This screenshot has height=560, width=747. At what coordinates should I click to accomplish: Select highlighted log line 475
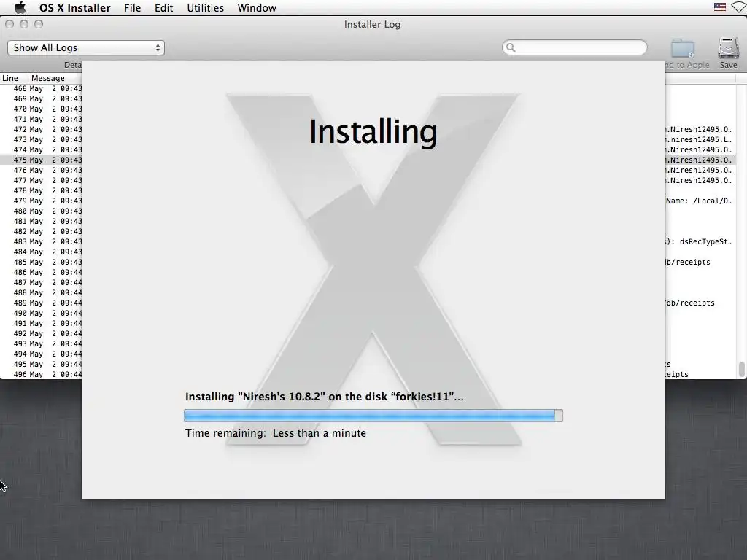(41, 160)
